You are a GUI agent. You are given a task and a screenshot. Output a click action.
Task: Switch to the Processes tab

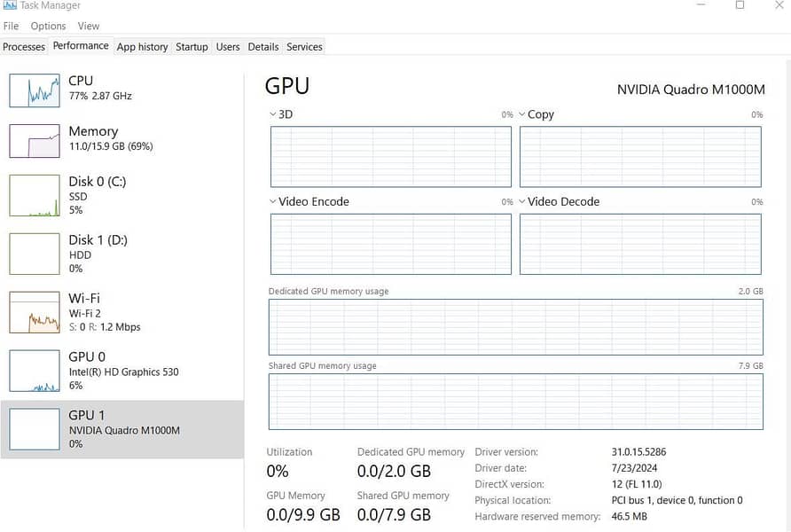tap(24, 47)
